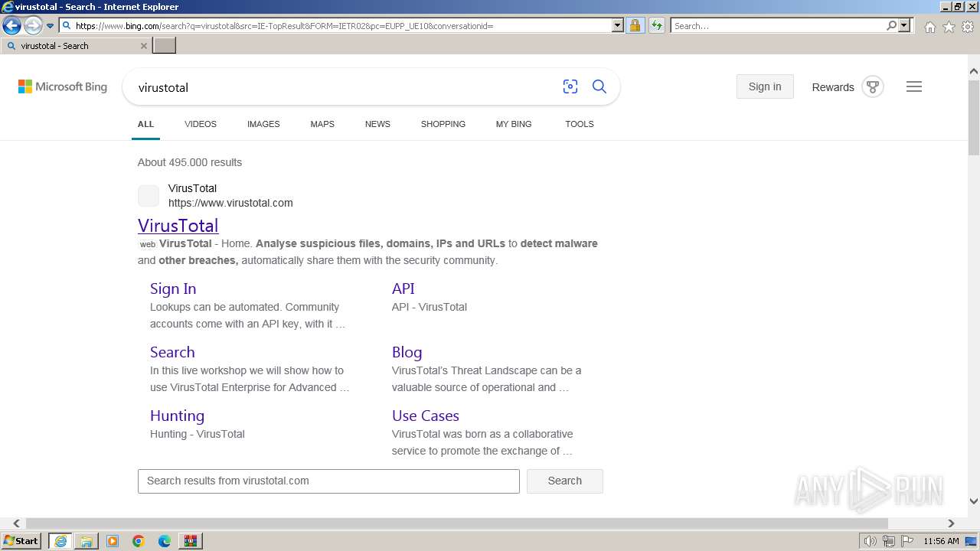980x551 pixels.
Task: Open the Rewards link
Action: (x=833, y=87)
